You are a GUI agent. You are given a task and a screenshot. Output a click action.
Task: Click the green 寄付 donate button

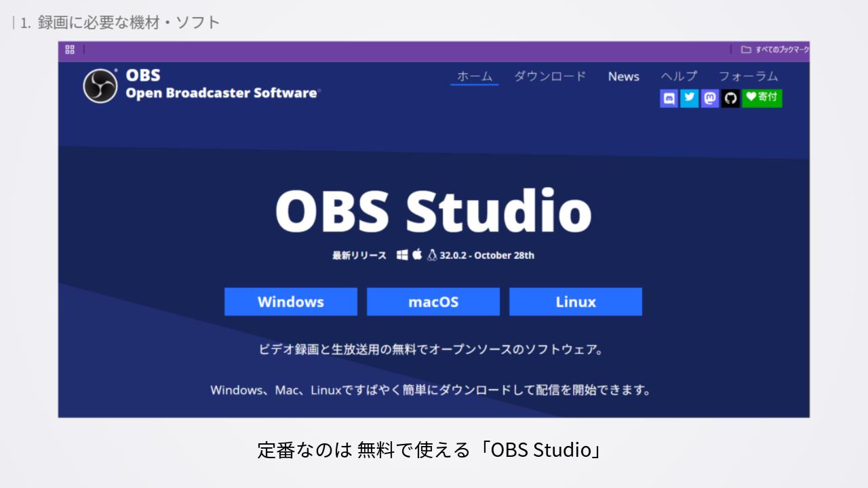coord(762,98)
